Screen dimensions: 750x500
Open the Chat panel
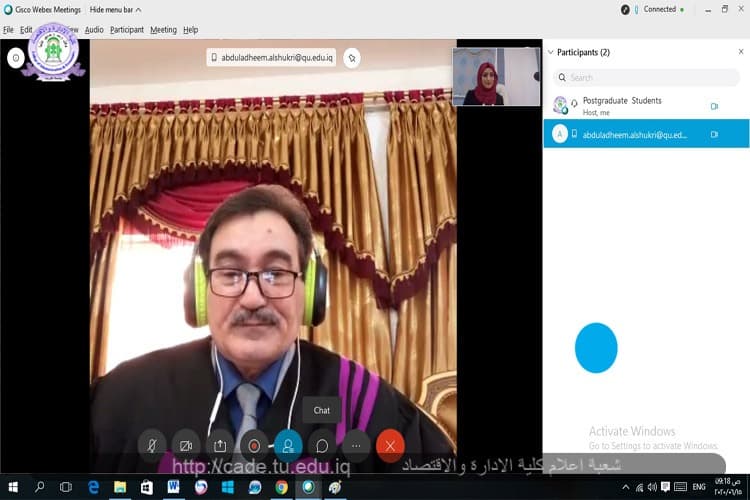point(322,445)
